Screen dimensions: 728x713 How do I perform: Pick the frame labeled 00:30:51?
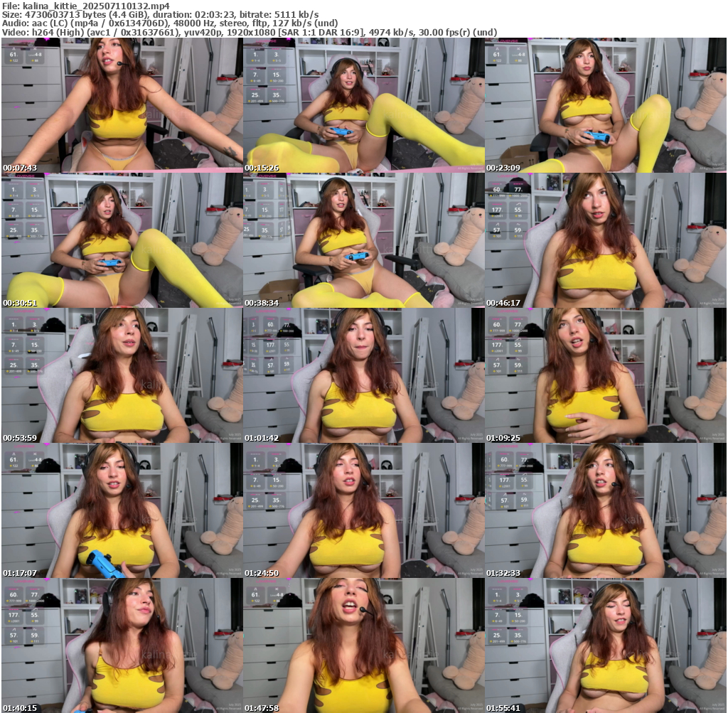coord(122,240)
